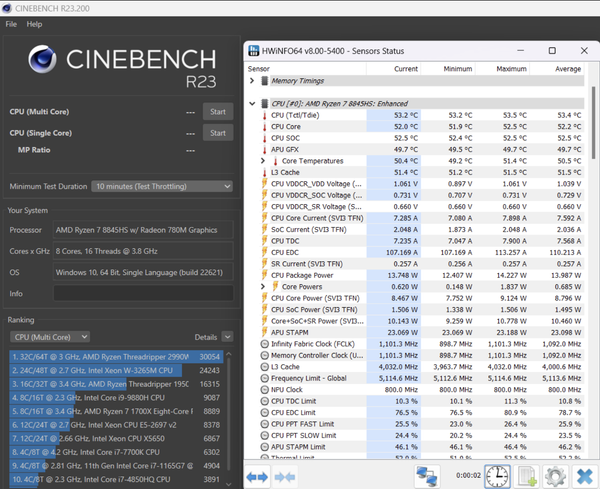Open the File menu in Cinebench

pos(11,24)
